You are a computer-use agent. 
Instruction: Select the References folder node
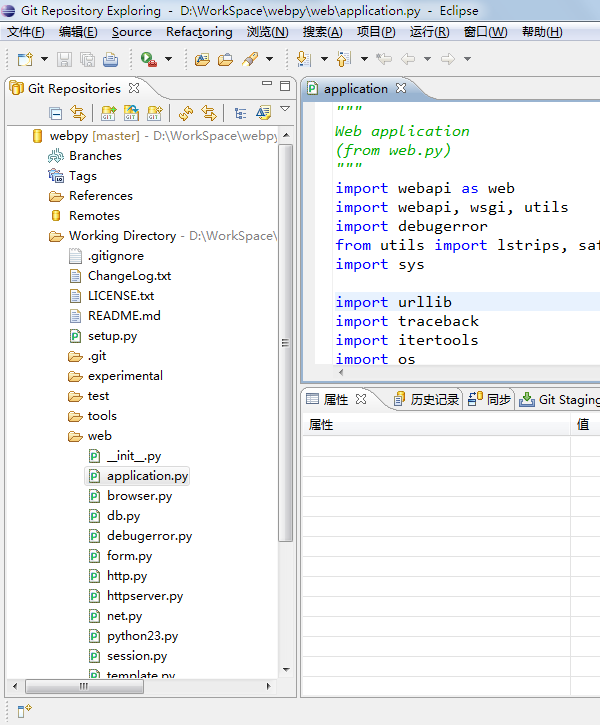pos(91,196)
